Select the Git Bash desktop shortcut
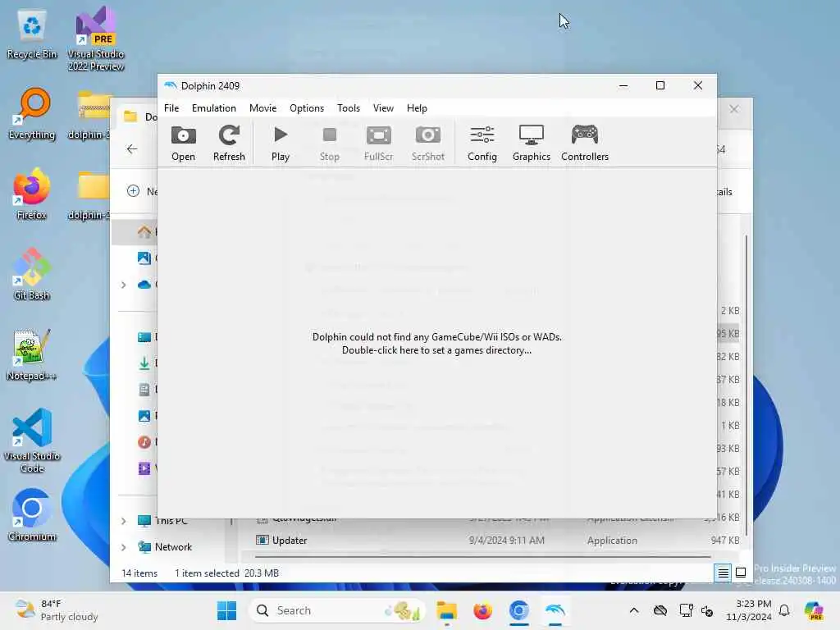The height and width of the screenshot is (630, 840). (32, 274)
